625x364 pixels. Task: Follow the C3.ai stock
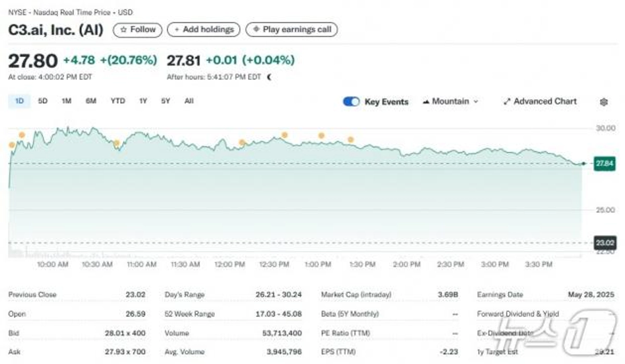click(137, 30)
